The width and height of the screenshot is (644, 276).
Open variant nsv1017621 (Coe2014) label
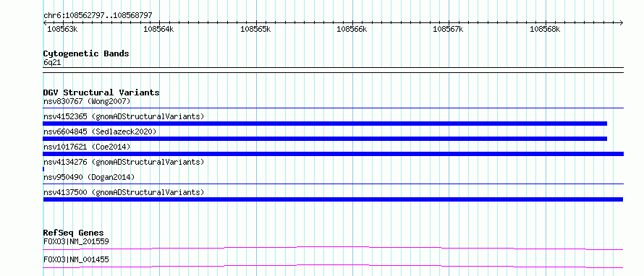[x=87, y=147]
